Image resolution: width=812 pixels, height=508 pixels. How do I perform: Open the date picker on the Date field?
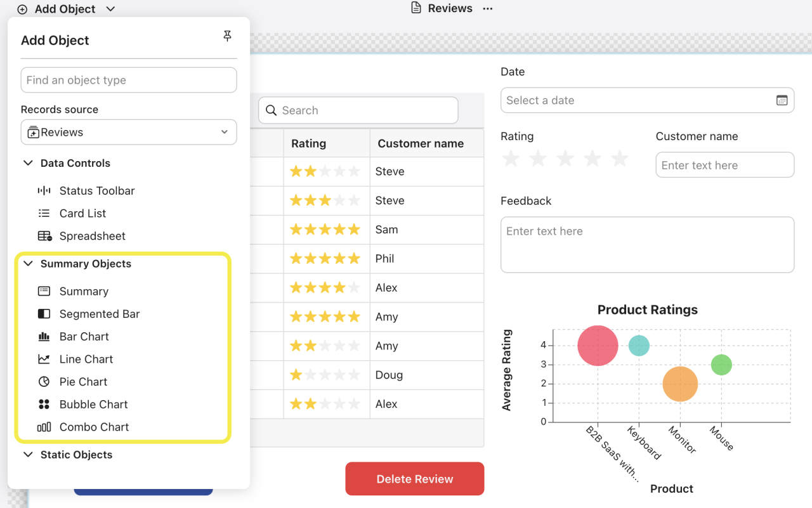click(x=781, y=100)
